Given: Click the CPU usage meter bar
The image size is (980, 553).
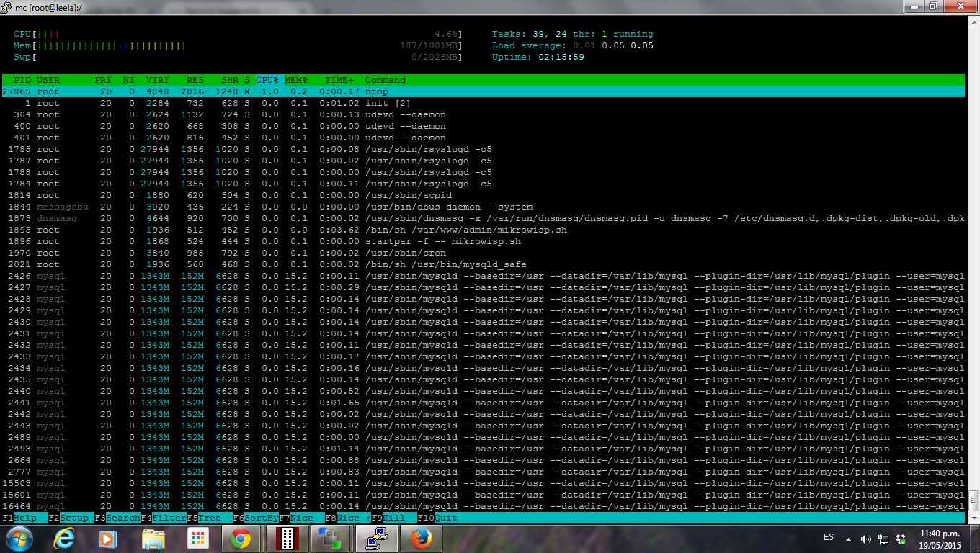Looking at the screenshot, I should click(x=239, y=34).
